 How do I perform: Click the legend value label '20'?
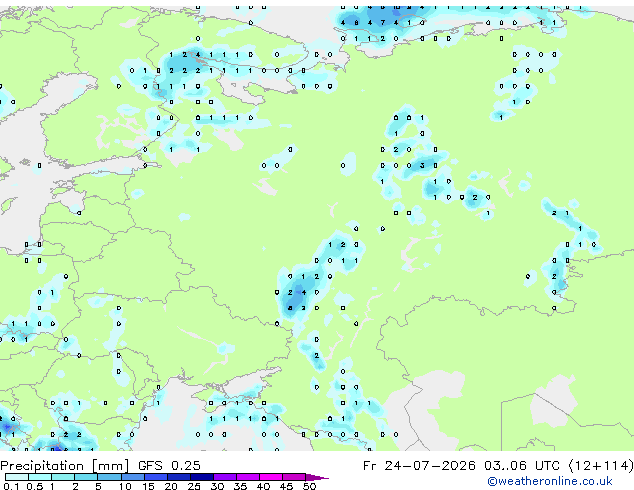pyautogui.click(x=171, y=486)
